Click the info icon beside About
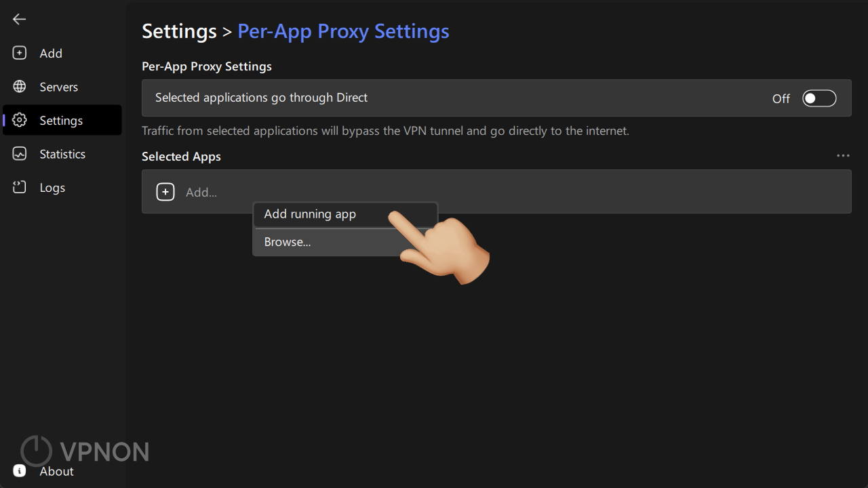The height and width of the screenshot is (488, 868). point(19,470)
